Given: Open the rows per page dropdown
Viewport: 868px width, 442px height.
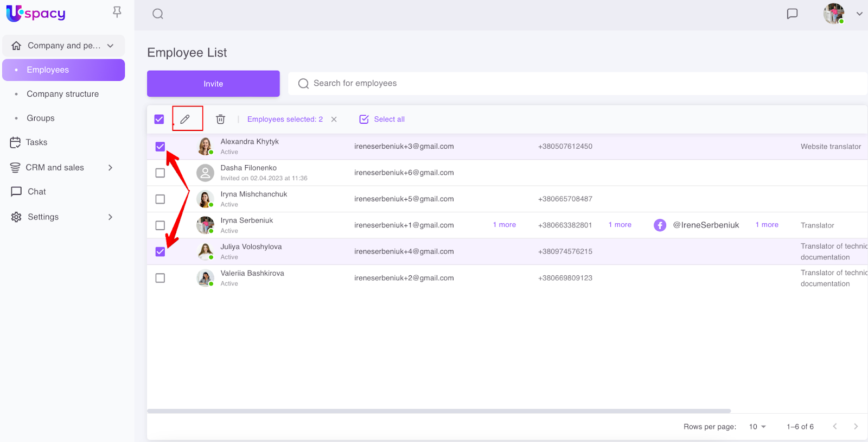Looking at the screenshot, I should coord(757,427).
